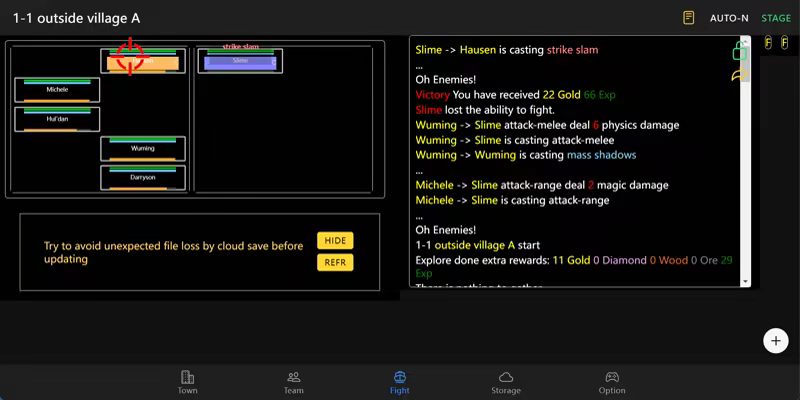This screenshot has width=800, height=400.
Task: Toggle the green log scroll lock icon
Action: [x=740, y=51]
